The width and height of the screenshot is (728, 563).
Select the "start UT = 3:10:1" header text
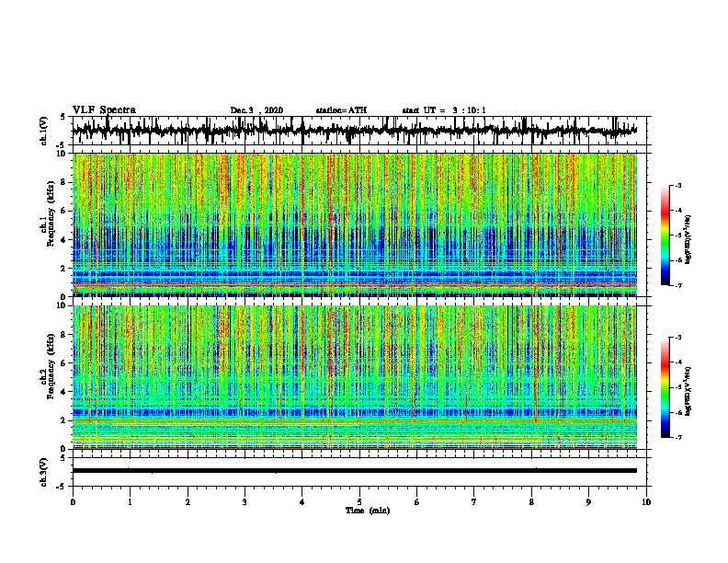coord(444,110)
